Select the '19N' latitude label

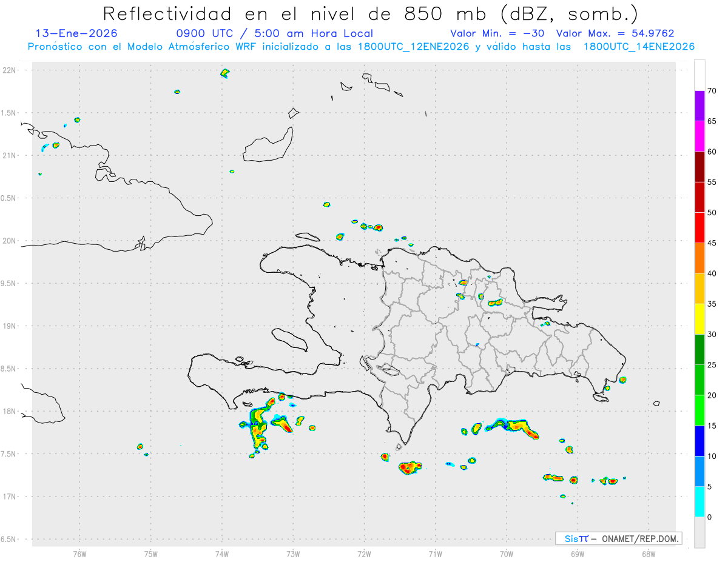[10, 326]
